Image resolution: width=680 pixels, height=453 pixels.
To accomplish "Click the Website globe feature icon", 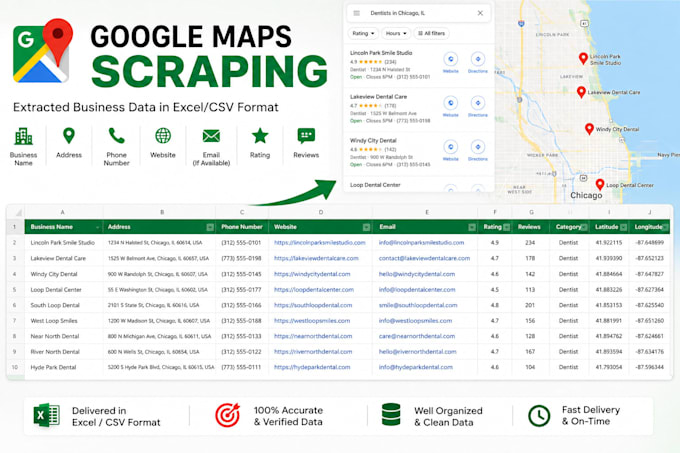I will click(x=163, y=136).
